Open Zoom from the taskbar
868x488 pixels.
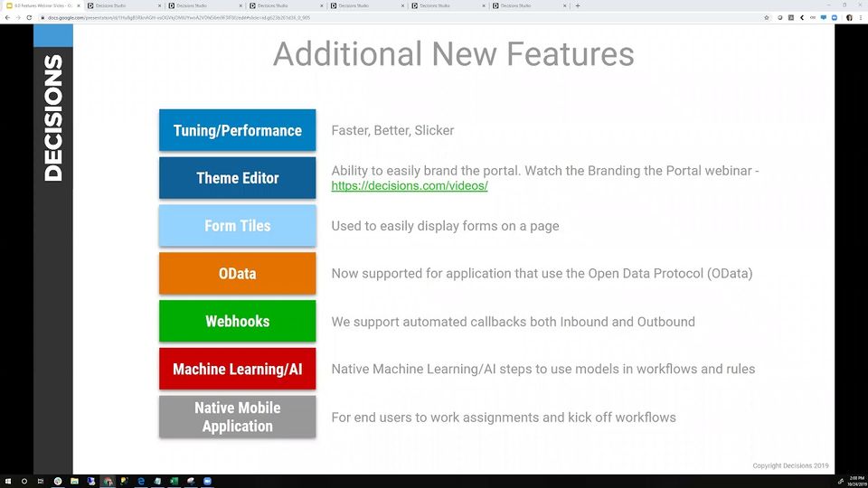pyautogui.click(x=207, y=482)
